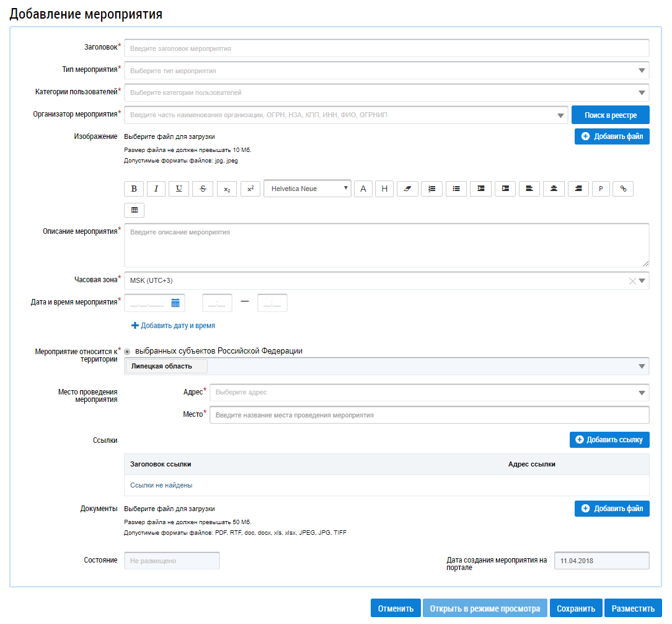The width and height of the screenshot is (672, 624).
Task: Open the Helvetica Neue font dropdown
Action: click(307, 189)
